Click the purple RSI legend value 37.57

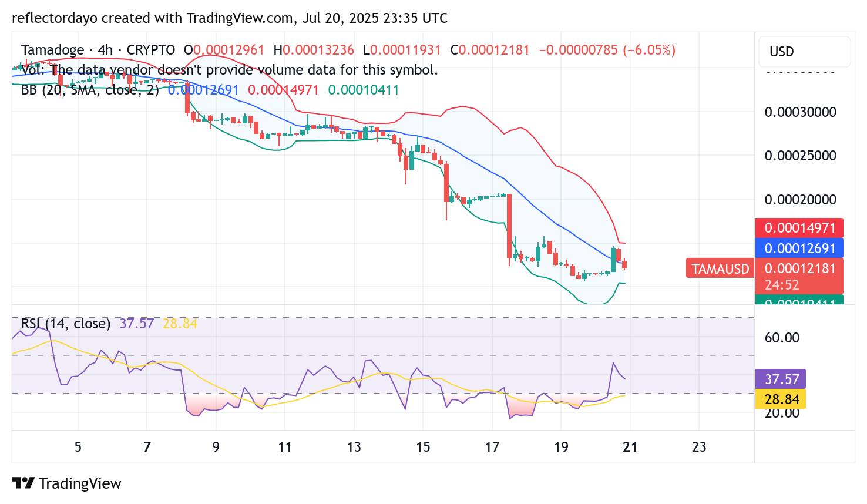click(x=136, y=324)
